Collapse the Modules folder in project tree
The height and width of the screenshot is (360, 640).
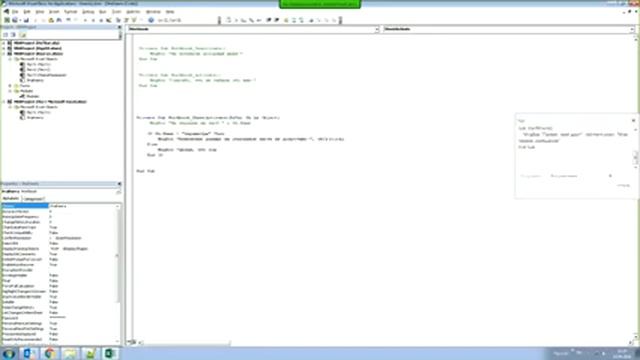(10, 91)
